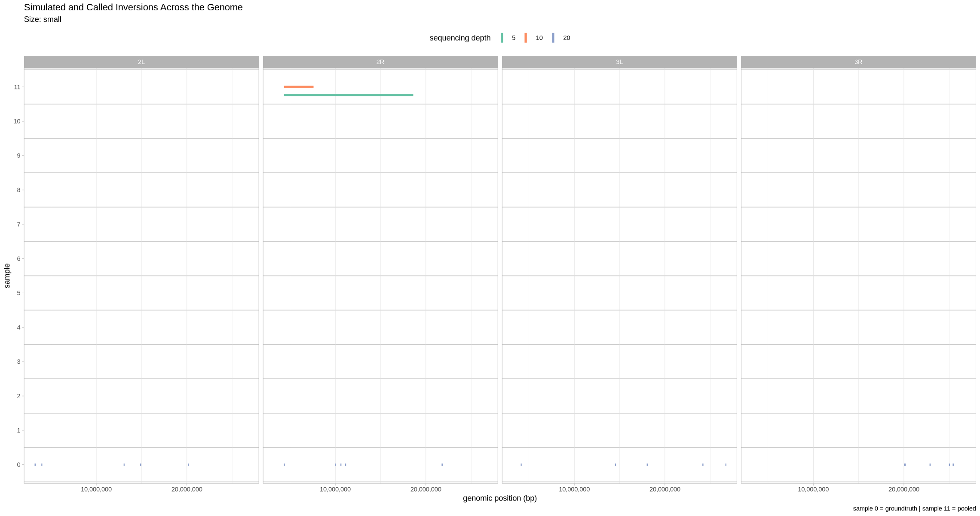Click the orange depth 10 legend swatch
The width and height of the screenshot is (980, 516).
click(525, 38)
